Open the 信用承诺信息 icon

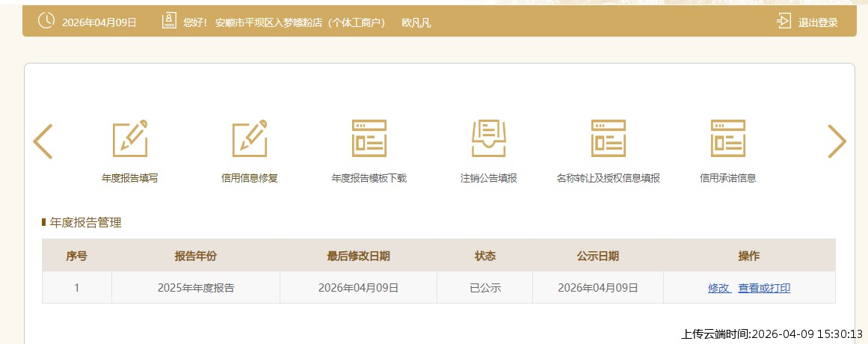pos(727,138)
